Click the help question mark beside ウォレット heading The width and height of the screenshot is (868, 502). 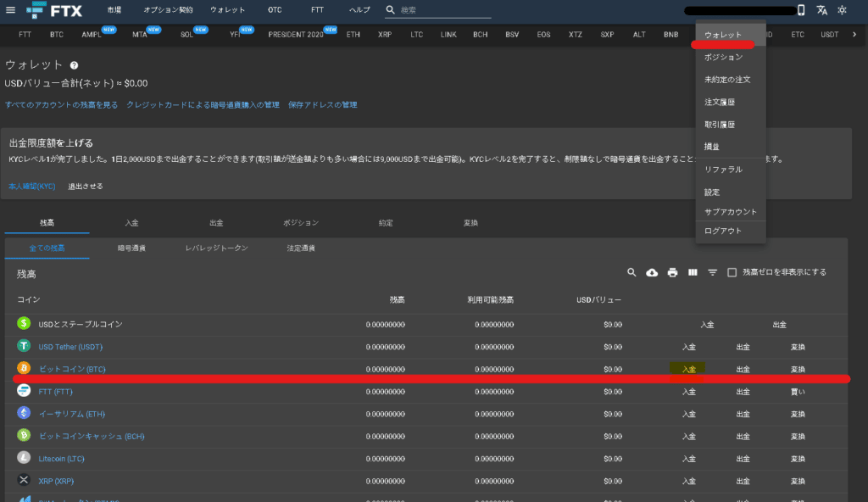coord(75,65)
